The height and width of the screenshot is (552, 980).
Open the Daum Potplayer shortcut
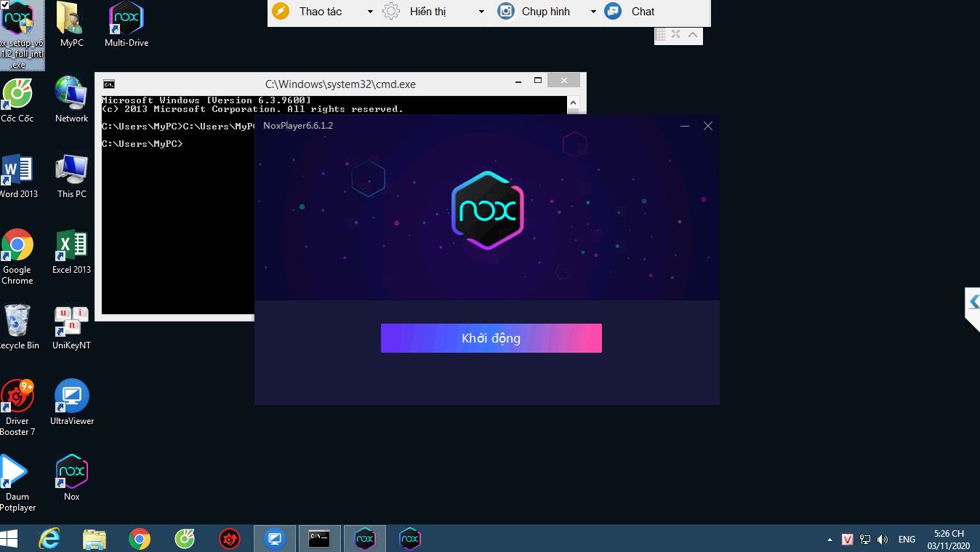click(17, 484)
